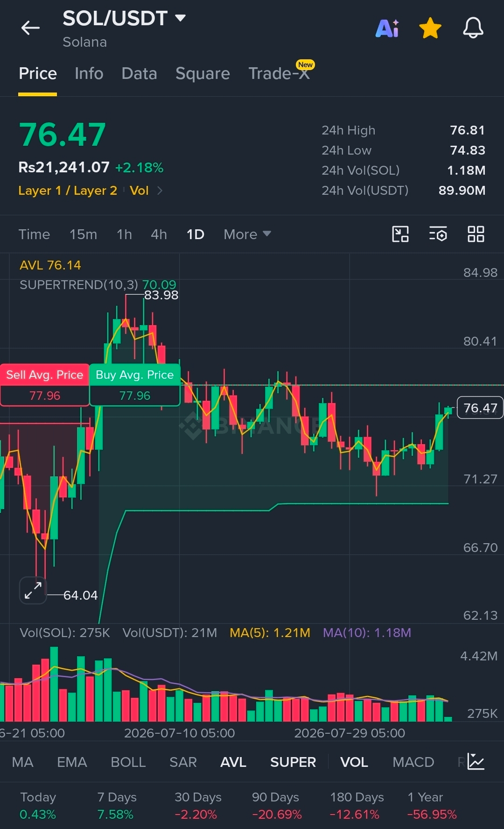
Task: Tap the Rs21,241.07 converted price
Action: (64, 167)
